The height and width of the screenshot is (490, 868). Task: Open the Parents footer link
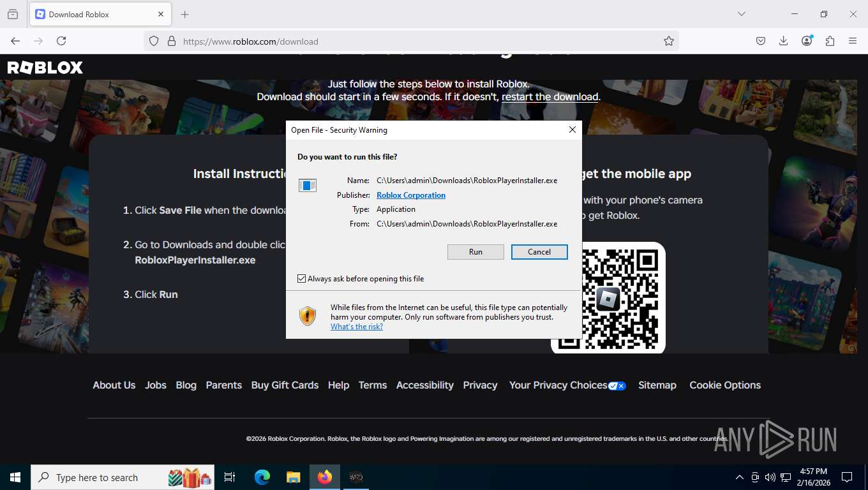(224, 385)
